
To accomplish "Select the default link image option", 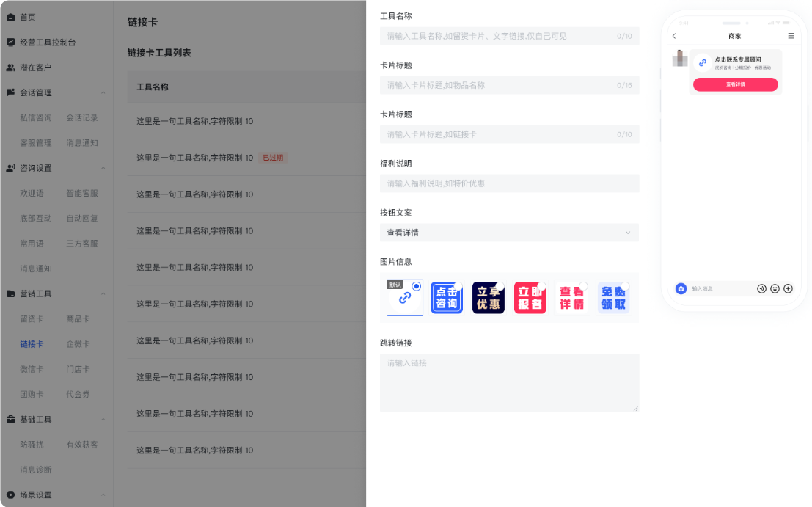I will click(404, 298).
